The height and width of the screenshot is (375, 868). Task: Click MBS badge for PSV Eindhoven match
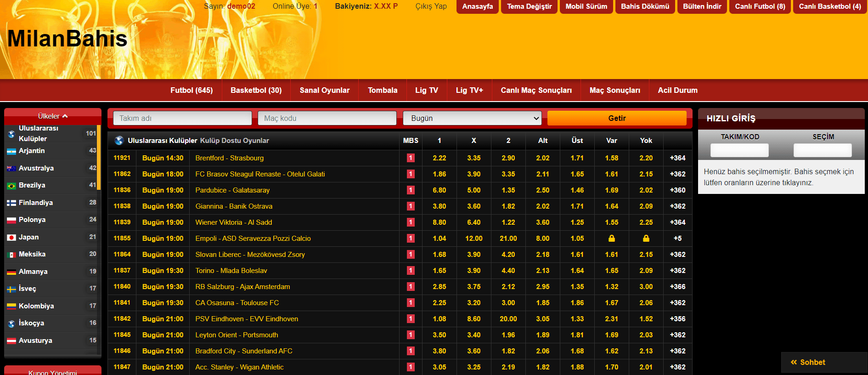coord(411,319)
